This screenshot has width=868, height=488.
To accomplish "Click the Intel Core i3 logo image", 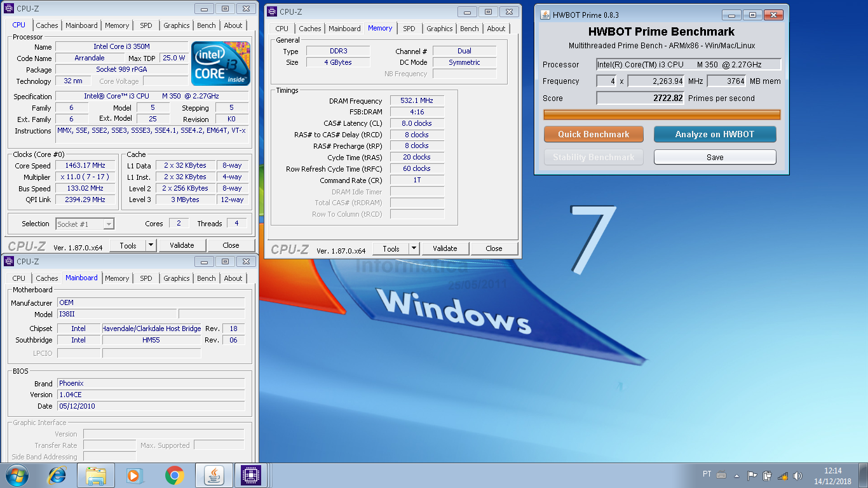I will point(220,64).
